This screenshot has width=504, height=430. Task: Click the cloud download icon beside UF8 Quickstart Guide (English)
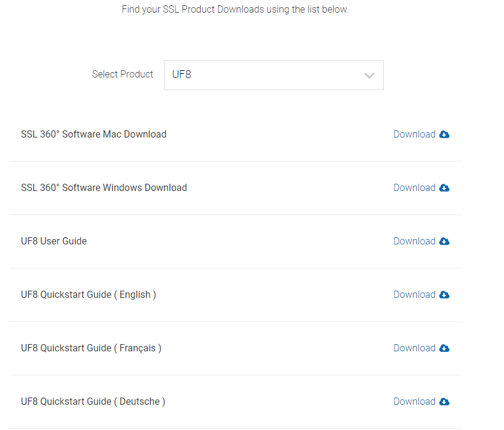444,294
